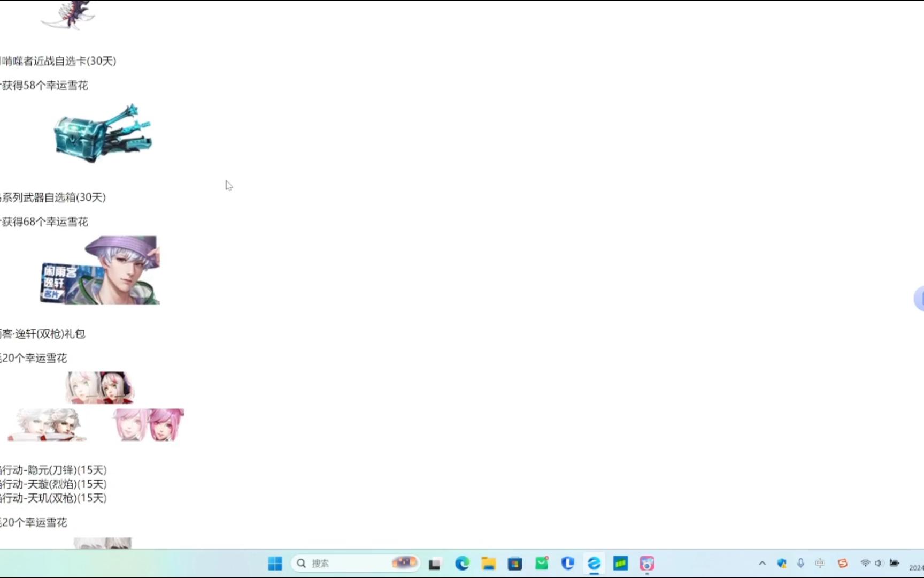Open Task View from the taskbar
The height and width of the screenshot is (578, 924).
[434, 564]
